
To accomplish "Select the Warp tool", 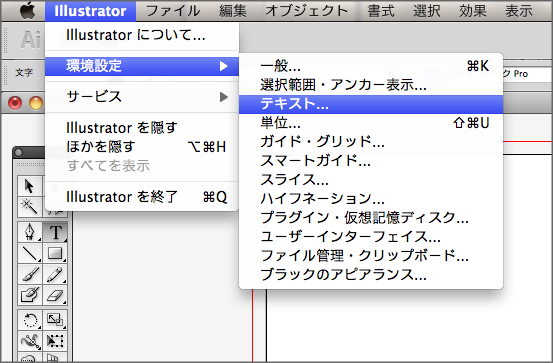I will pyautogui.click(x=30, y=341).
